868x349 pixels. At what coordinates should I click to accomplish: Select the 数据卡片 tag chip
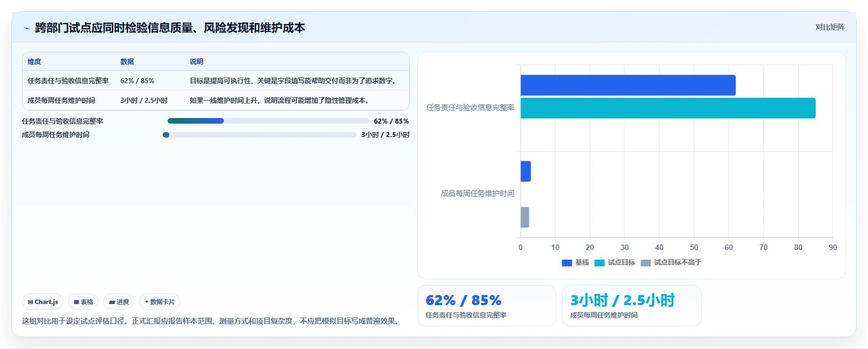coord(160,302)
